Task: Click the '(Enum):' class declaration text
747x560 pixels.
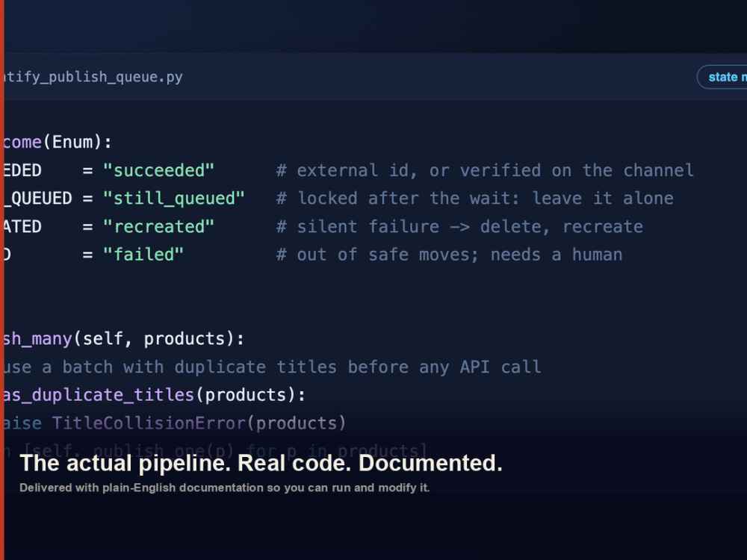Action: 77,143
